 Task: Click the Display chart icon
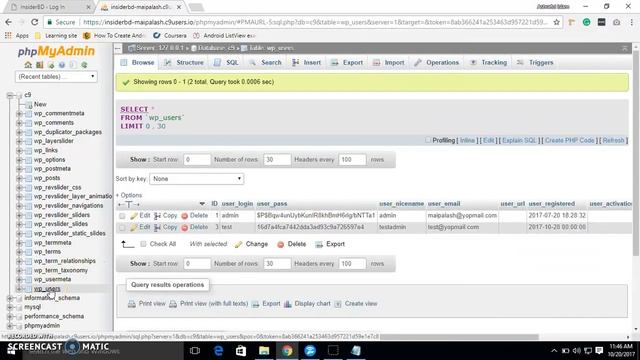[x=288, y=304]
